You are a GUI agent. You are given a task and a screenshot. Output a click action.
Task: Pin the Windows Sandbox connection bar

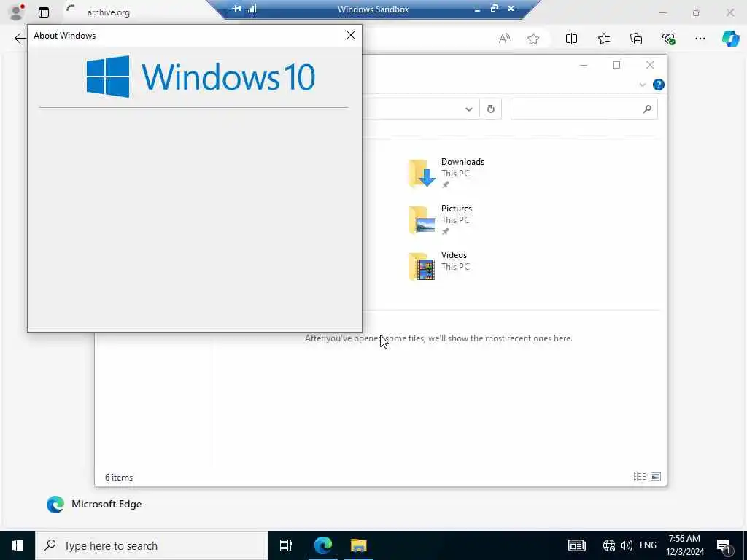point(236,9)
